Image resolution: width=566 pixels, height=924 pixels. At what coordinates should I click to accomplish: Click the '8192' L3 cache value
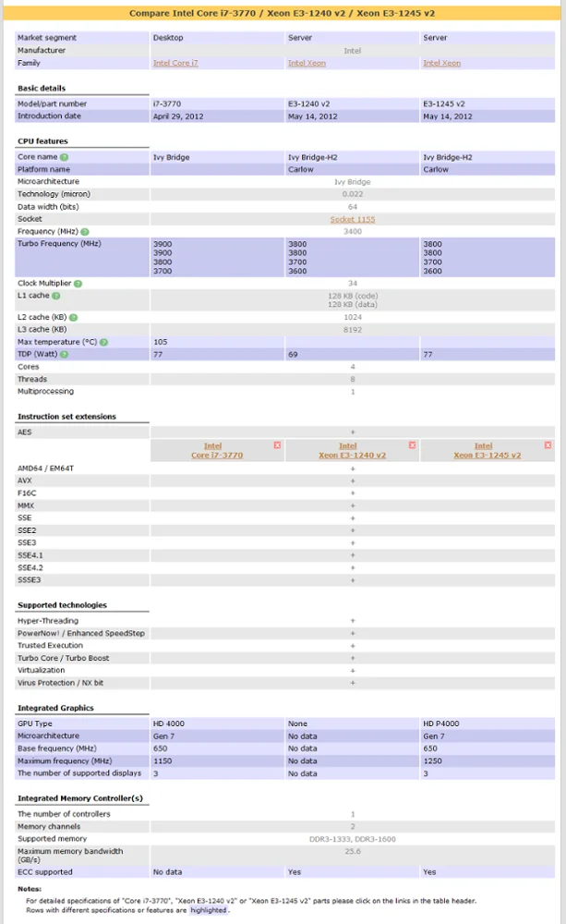pyautogui.click(x=352, y=330)
